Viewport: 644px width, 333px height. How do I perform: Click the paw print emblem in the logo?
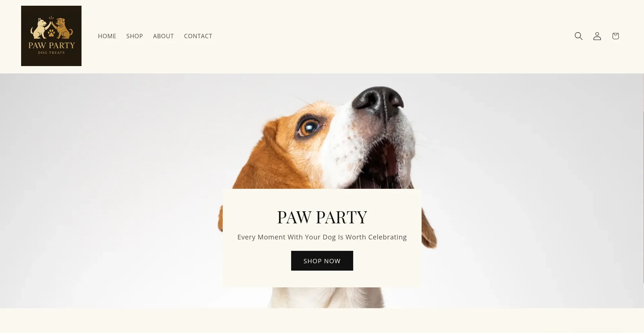pyautogui.click(x=51, y=33)
